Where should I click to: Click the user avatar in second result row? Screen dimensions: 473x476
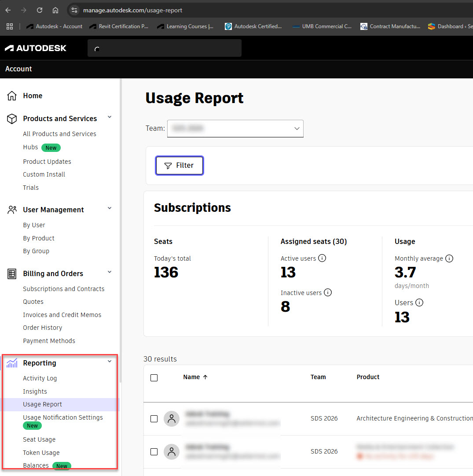(x=172, y=452)
